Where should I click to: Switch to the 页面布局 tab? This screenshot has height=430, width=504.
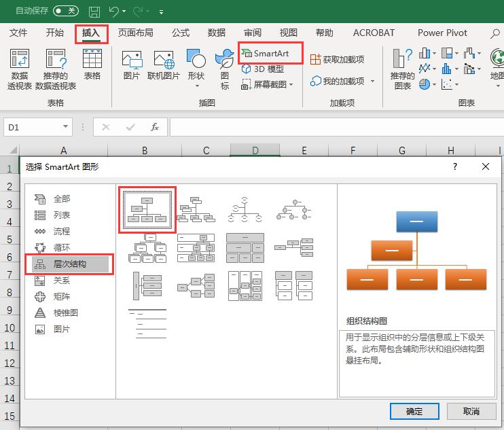click(x=135, y=33)
